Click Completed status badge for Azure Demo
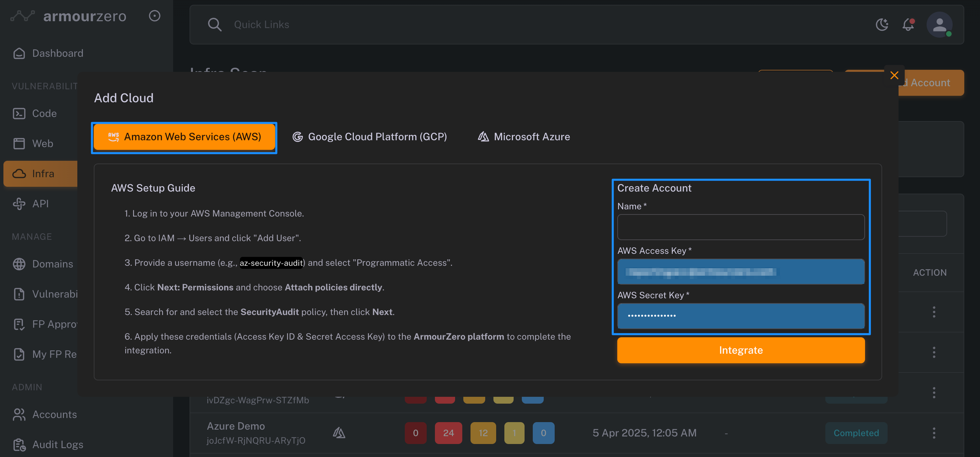This screenshot has height=457, width=980. tap(856, 433)
